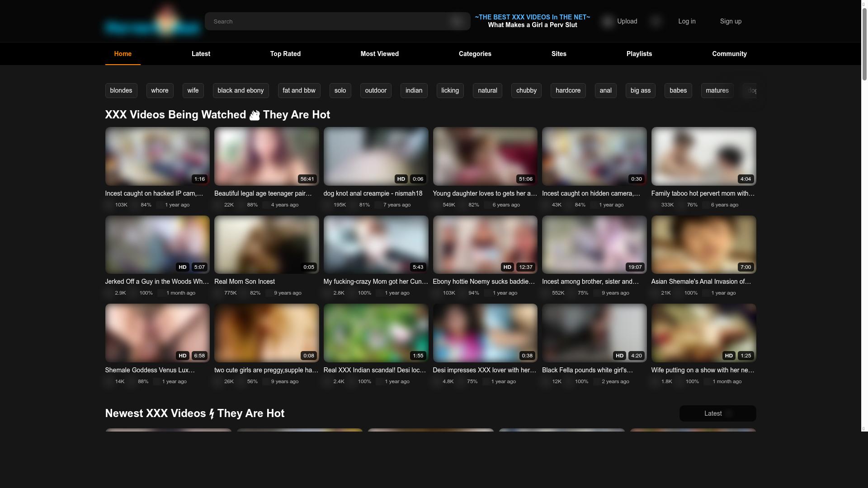868x488 pixels.
Task: Select the natural tag chip
Action: tap(487, 90)
